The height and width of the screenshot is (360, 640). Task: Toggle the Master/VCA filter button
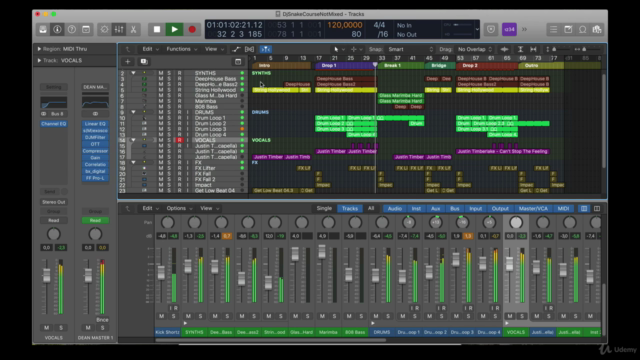click(x=533, y=209)
